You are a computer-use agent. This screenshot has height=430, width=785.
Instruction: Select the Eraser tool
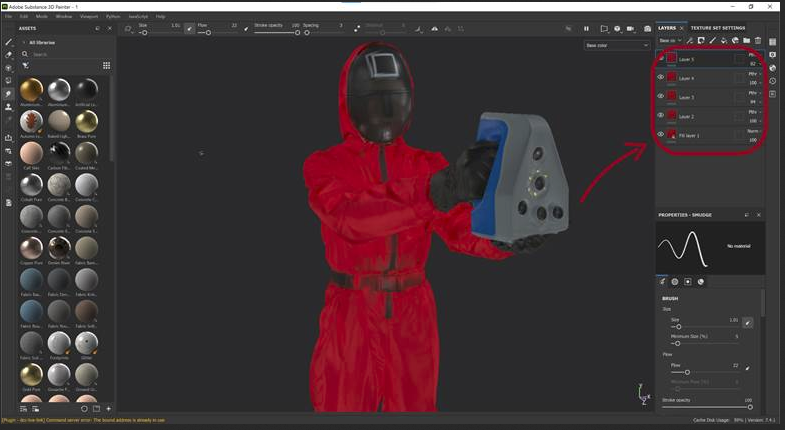(x=9, y=55)
